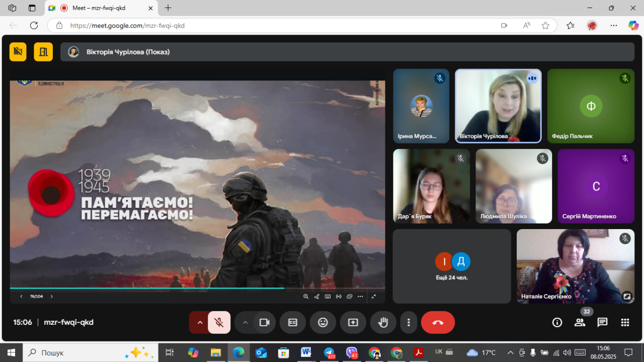Click the slide zoom magnifier icon
The height and width of the screenshot is (362, 644).
pyautogui.click(x=306, y=297)
